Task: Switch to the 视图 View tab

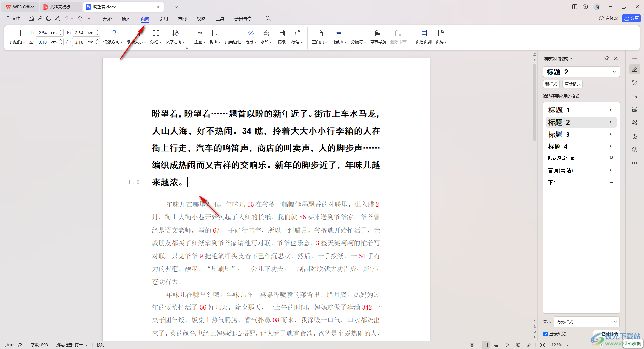Action: tap(201, 19)
